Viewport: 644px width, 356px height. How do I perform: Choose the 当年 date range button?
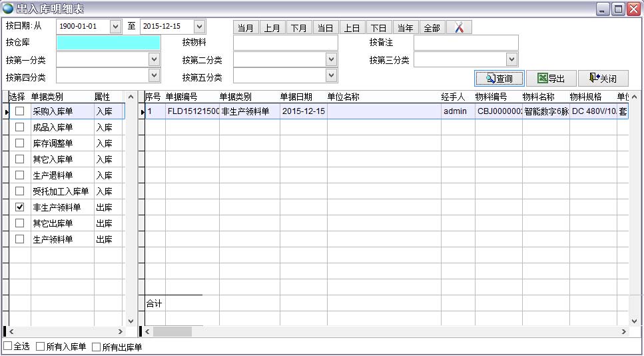tap(405, 27)
